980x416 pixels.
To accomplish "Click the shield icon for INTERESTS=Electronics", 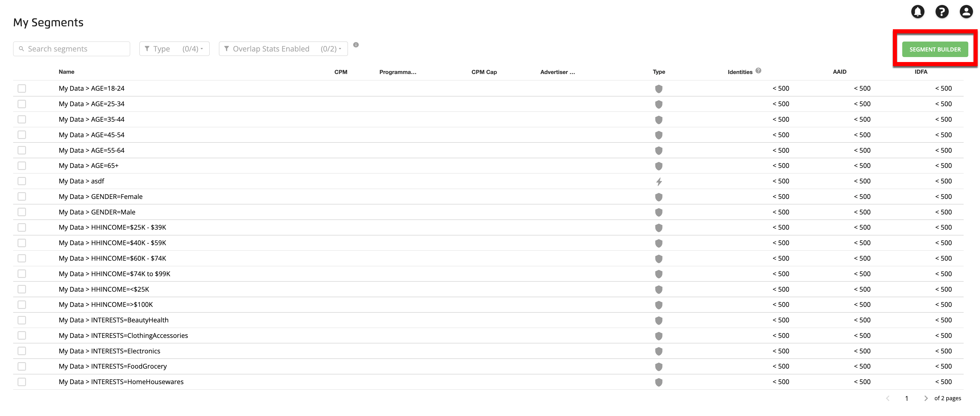I will 659,351.
